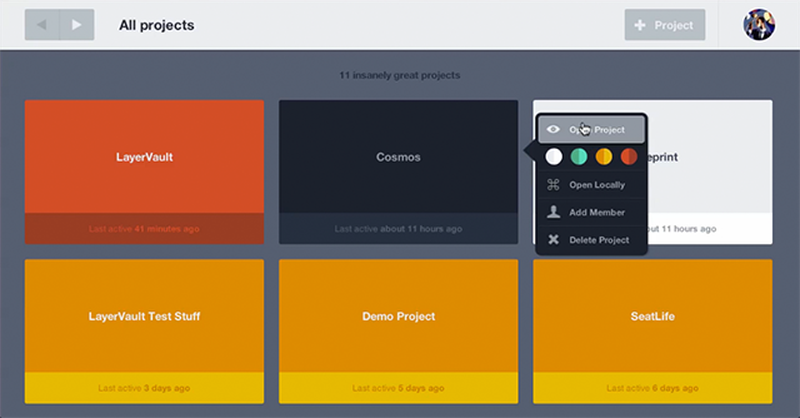Pick the white color swatch

554,157
